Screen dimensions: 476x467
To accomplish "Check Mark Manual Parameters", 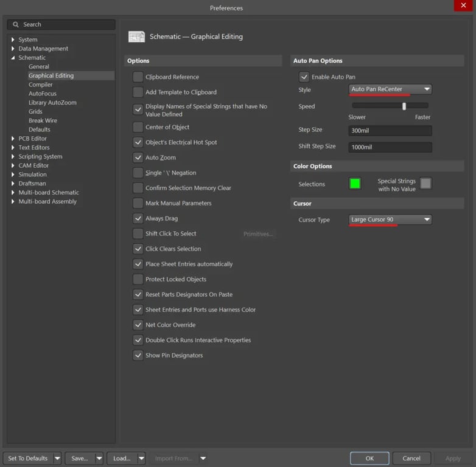I will tap(138, 203).
